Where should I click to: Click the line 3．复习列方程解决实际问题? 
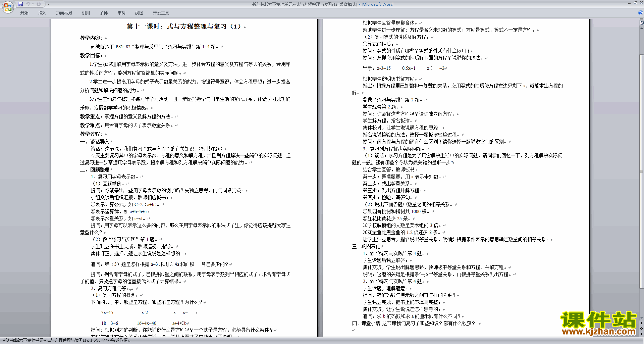[x=394, y=149]
